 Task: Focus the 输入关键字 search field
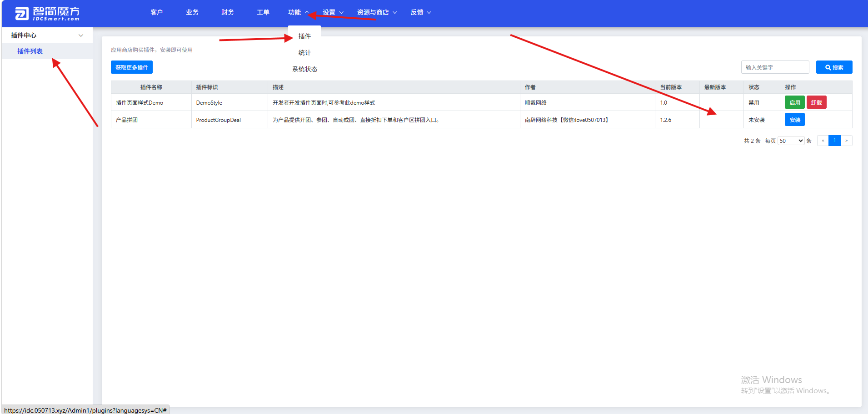pyautogui.click(x=775, y=67)
